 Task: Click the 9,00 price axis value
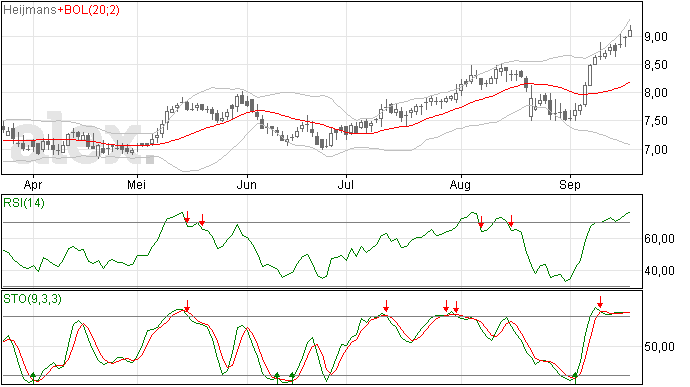point(656,37)
